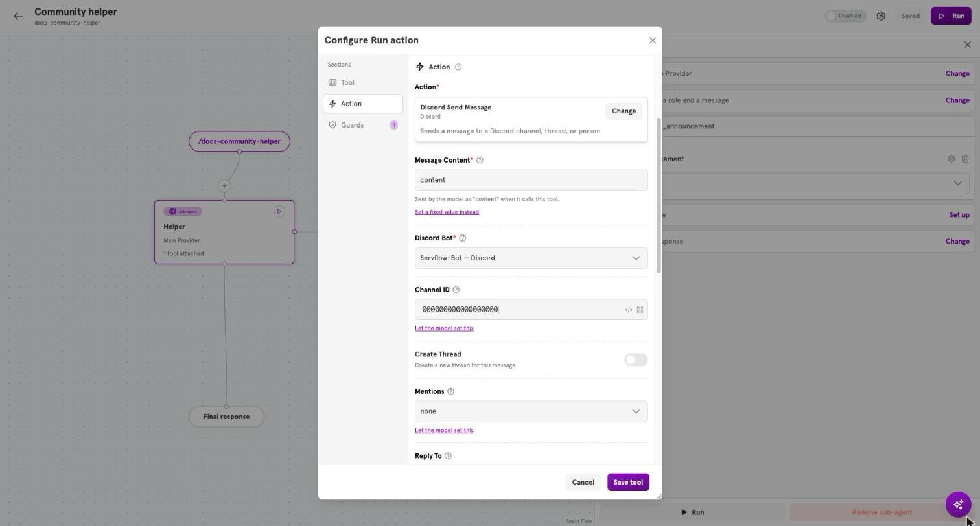980x526 pixels.
Task: Close the Configure Run action dialog
Action: 653,40
